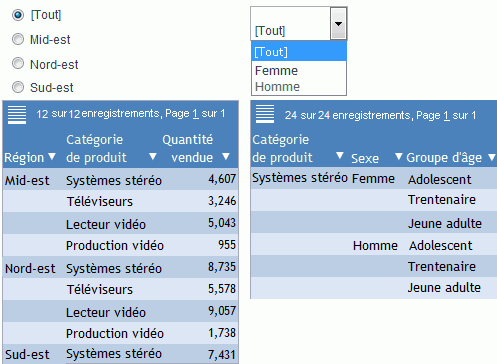Click Systèmes stéréo in Sud-est row
The width and height of the screenshot is (497, 364).
114,354
